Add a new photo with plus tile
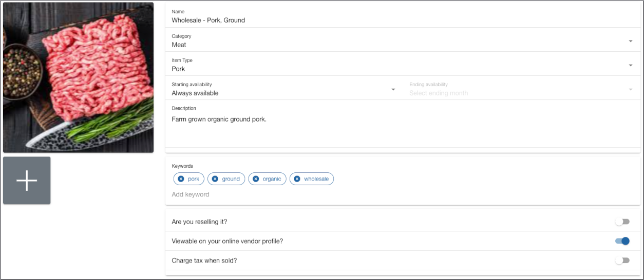 [27, 181]
